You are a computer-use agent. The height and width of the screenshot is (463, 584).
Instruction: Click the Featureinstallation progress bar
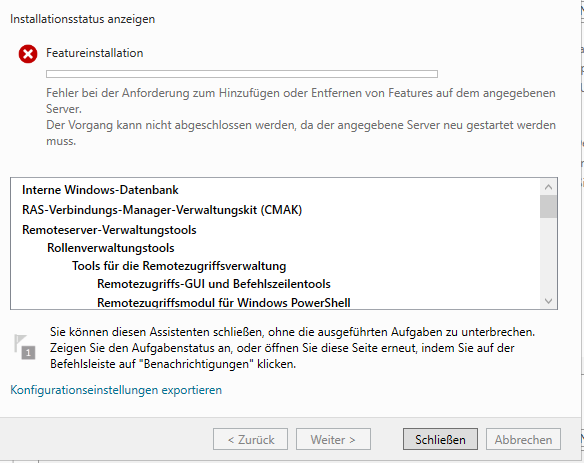242,74
